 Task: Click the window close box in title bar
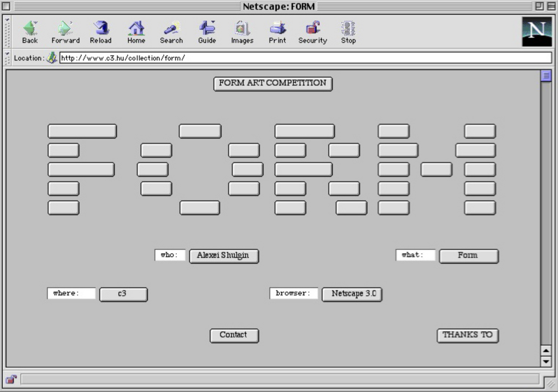pos(6,6)
